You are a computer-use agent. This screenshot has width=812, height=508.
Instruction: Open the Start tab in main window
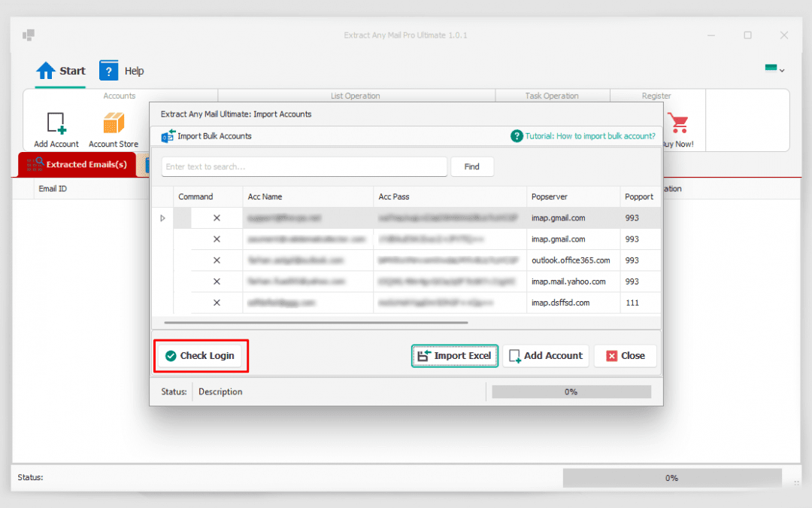point(61,71)
